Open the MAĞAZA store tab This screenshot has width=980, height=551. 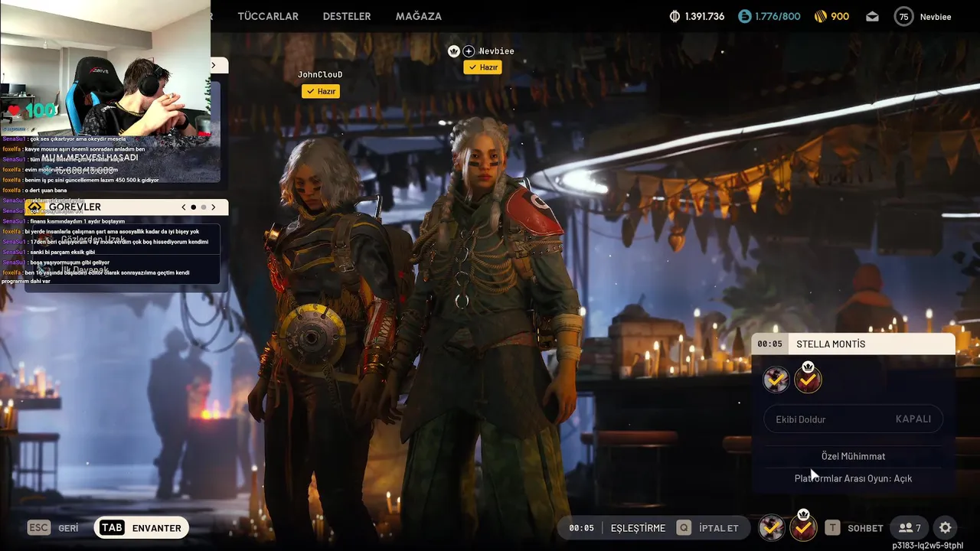coord(419,16)
